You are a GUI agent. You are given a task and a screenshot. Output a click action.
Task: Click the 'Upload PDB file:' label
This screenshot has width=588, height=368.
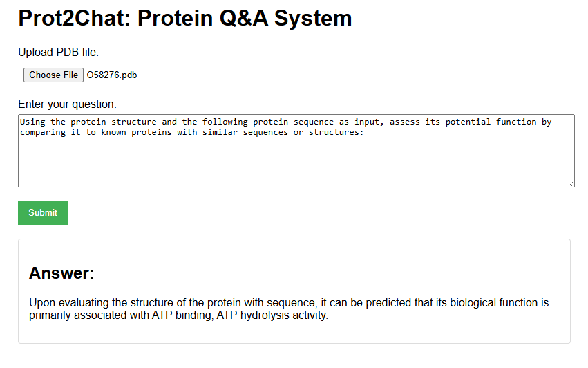[x=59, y=52]
